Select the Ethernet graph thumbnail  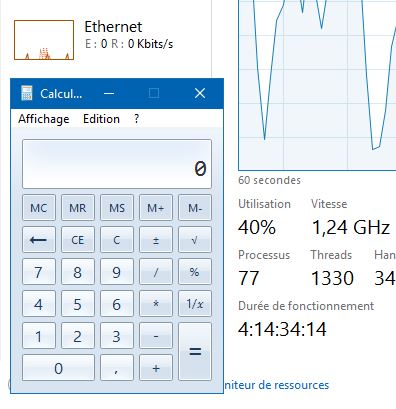[x=44, y=40]
